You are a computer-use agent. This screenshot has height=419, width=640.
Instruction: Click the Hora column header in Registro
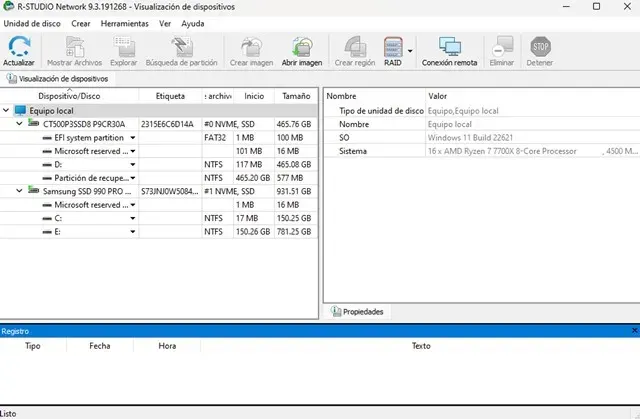point(167,346)
